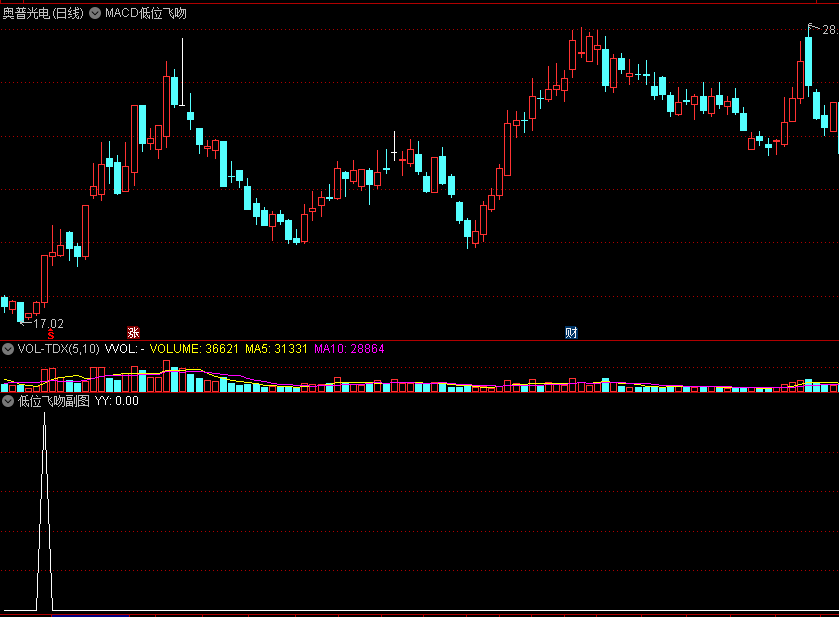The image size is (839, 617).
Task: Click the blue 财 marker icon
Action: pos(571,332)
